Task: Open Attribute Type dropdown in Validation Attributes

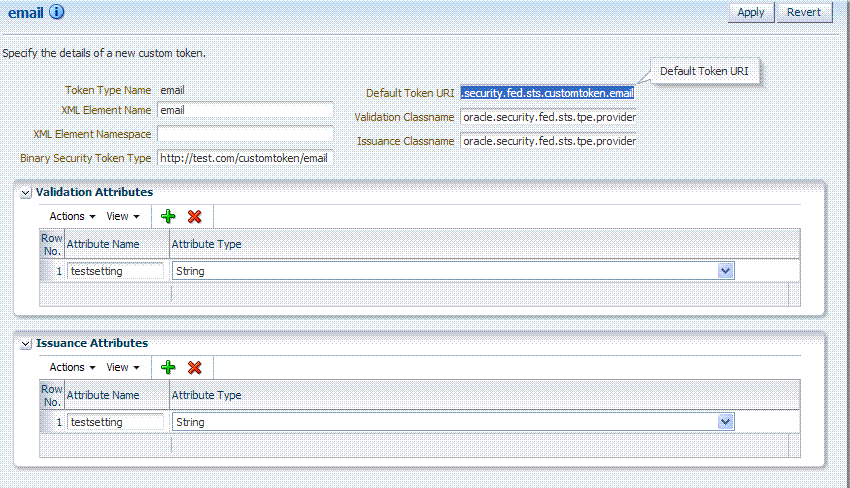Action: (725, 271)
